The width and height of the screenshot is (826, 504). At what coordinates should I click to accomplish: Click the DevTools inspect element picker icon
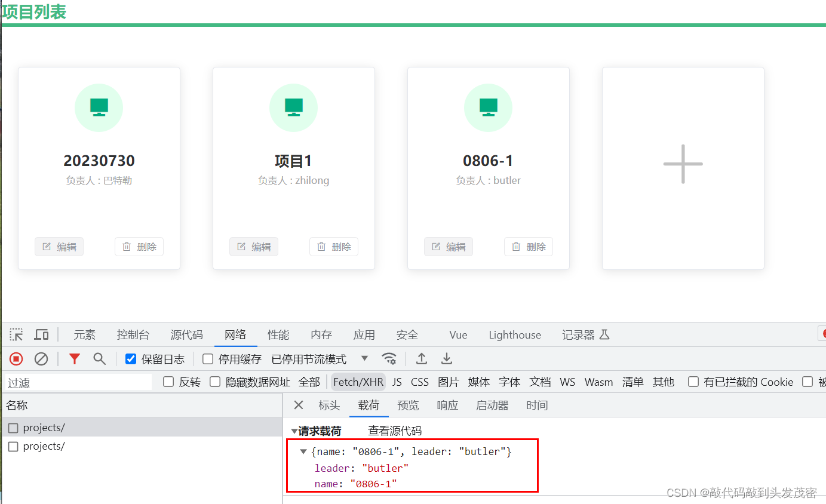(x=16, y=334)
